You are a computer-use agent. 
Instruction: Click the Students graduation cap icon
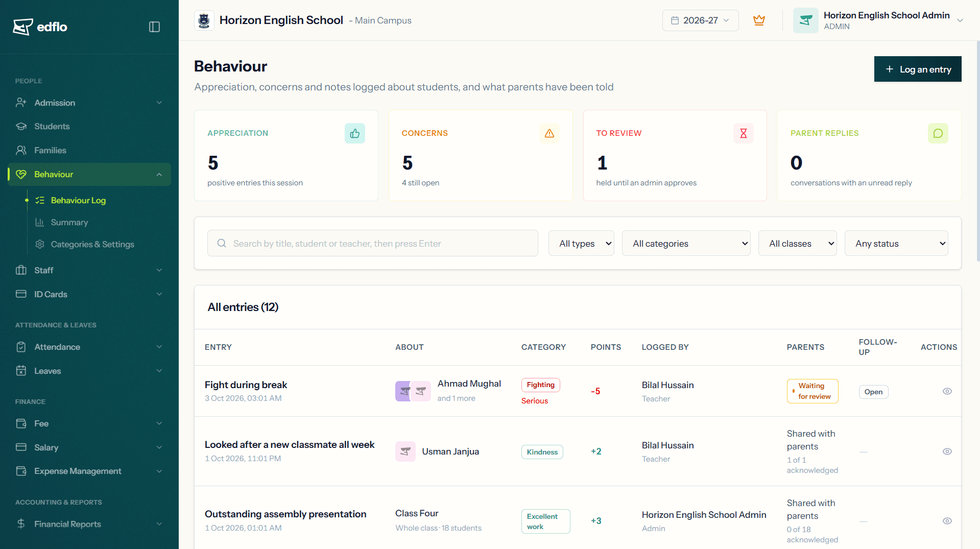coord(21,126)
